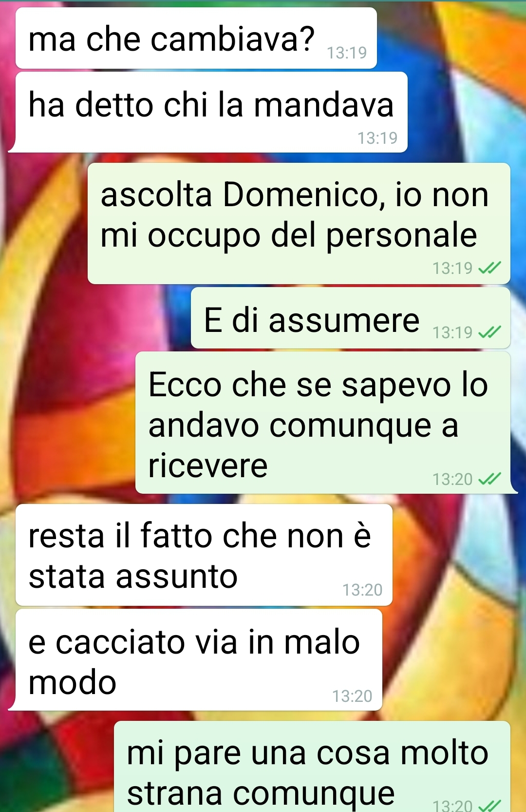526x812 pixels.
Task: Select the 'resta il fatto che' message
Action: (x=204, y=555)
